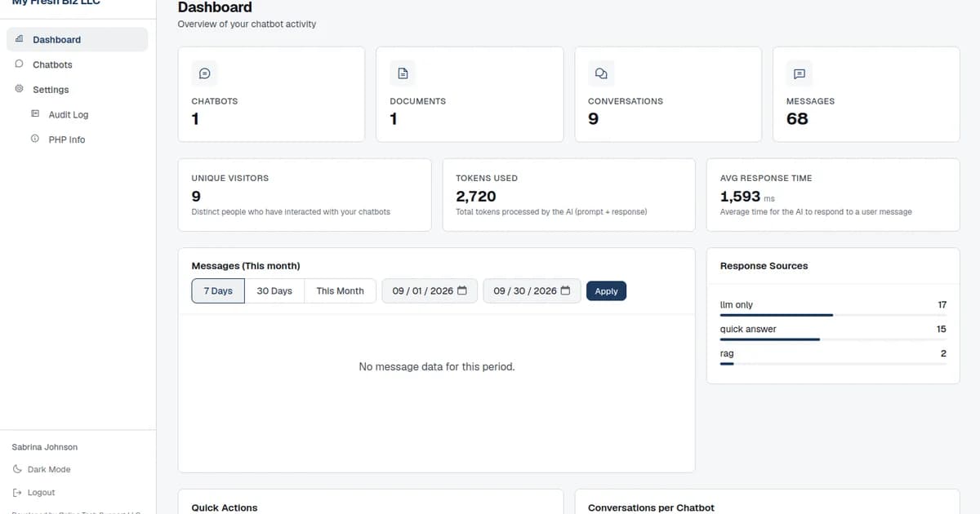Click the end date field 09/30/2026
The width and height of the screenshot is (980, 514).
532,290
